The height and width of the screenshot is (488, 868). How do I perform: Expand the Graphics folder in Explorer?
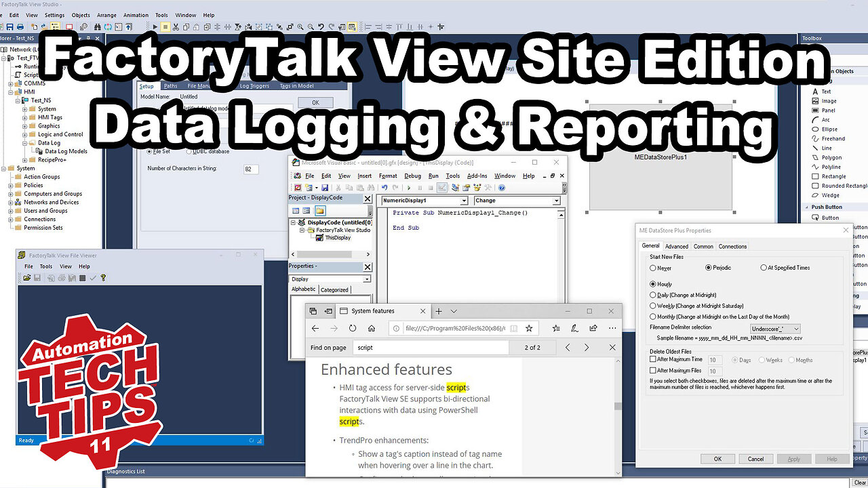pos(25,126)
